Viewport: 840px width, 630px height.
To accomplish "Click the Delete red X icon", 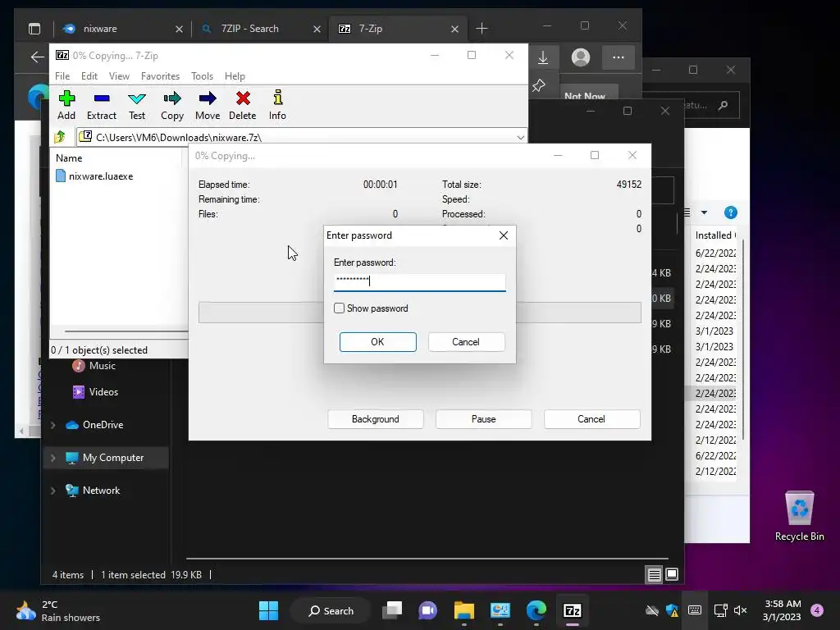I will point(243,105).
